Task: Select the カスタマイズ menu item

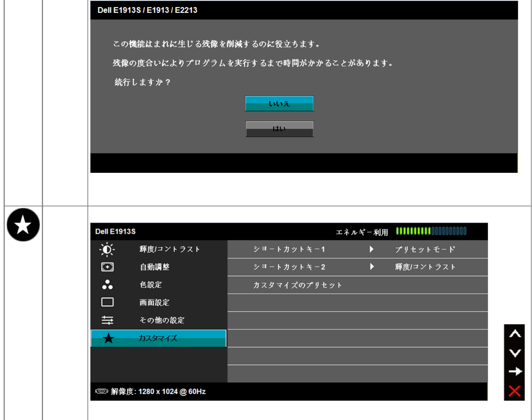Action: [159, 338]
